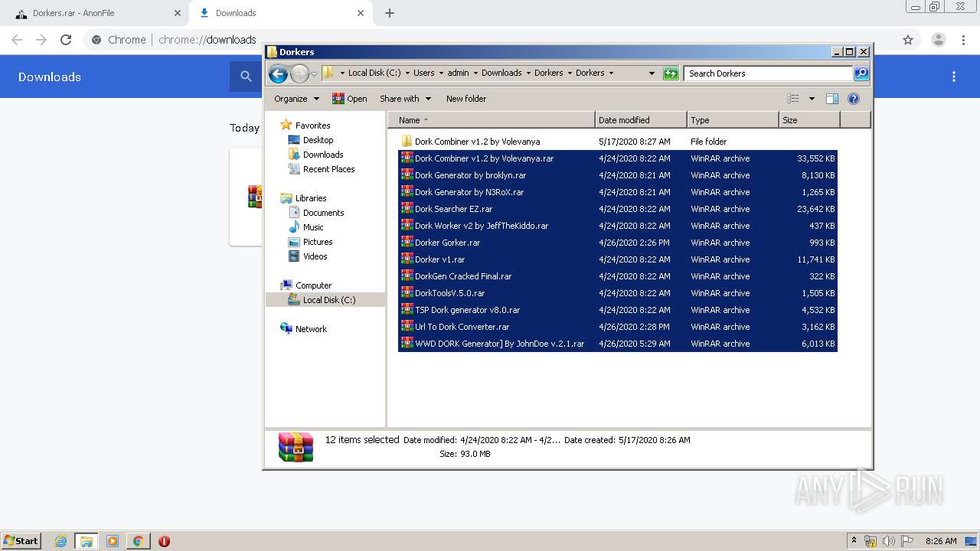This screenshot has width=980, height=551.
Task: Click the Explorer Back navigation arrow
Action: pyautogui.click(x=278, y=73)
